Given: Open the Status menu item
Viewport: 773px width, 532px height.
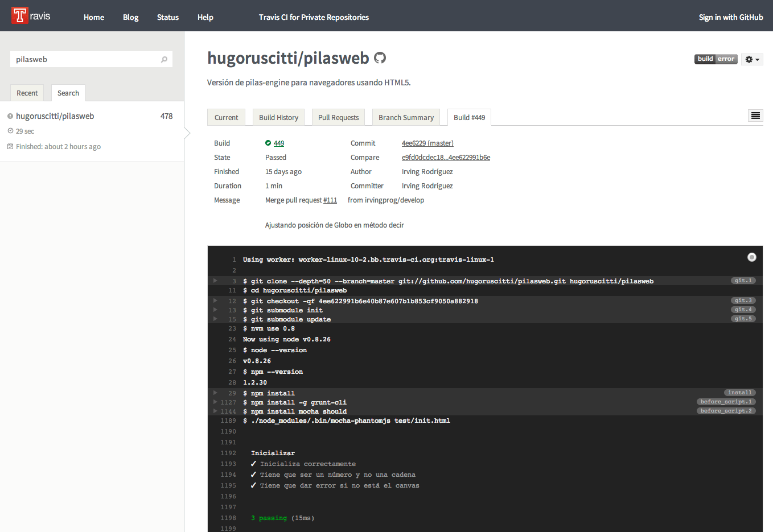Looking at the screenshot, I should click(168, 17).
